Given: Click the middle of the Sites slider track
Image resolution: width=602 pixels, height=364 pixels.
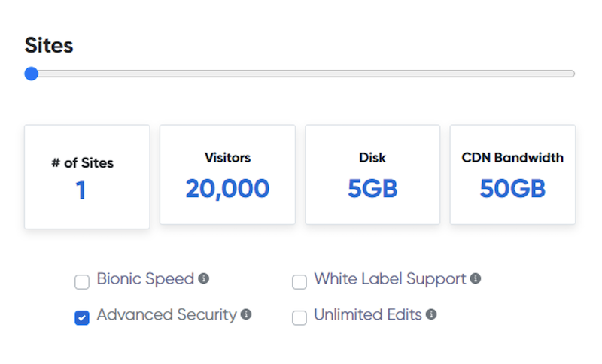Looking at the screenshot, I should [x=301, y=74].
